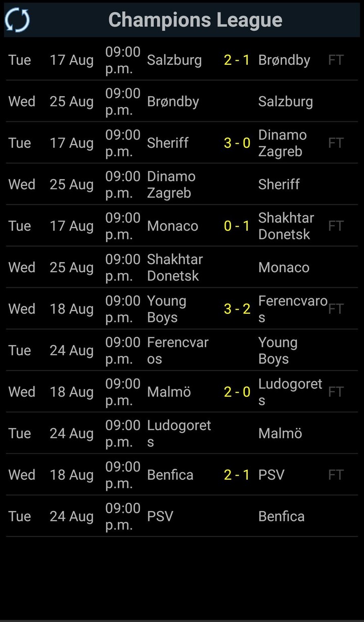Viewport: 364px width, 622px height.
Task: Tap the Malmö 2-0 Ludogorets score
Action: pyautogui.click(x=237, y=392)
